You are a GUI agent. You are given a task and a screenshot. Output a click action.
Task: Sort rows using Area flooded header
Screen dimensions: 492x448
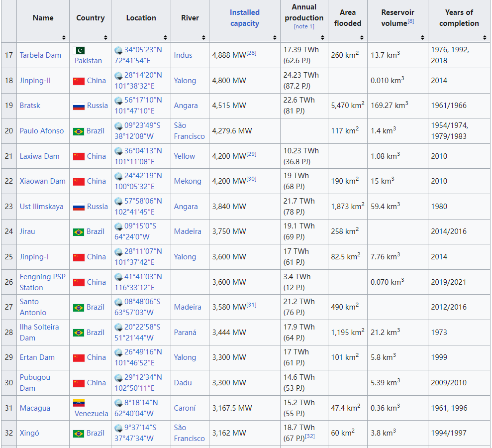363,38
